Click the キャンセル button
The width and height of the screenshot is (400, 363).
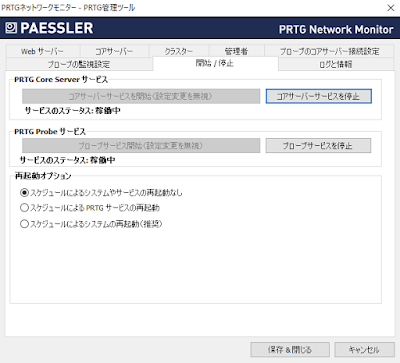tap(364, 350)
